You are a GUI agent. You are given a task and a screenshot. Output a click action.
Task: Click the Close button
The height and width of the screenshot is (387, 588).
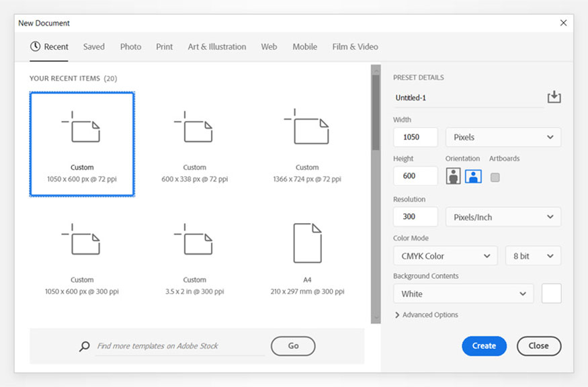[539, 346]
